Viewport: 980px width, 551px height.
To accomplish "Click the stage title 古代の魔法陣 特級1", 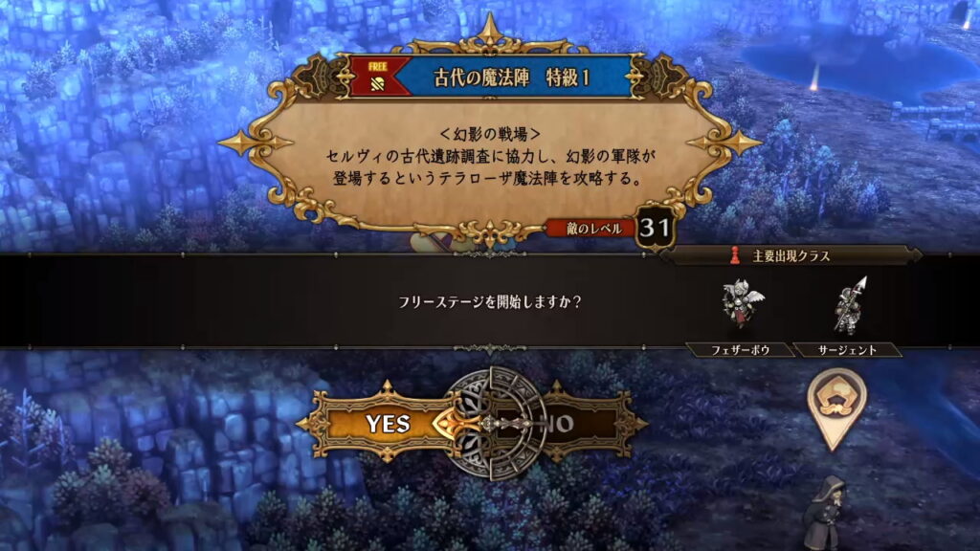I will [x=511, y=77].
